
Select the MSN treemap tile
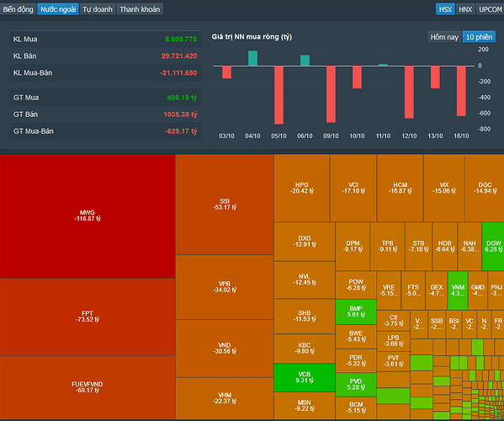coord(305,406)
